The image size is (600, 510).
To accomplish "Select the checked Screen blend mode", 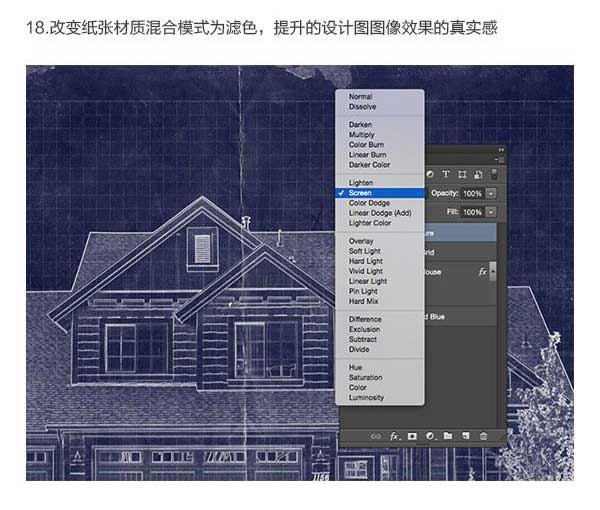I will point(380,193).
